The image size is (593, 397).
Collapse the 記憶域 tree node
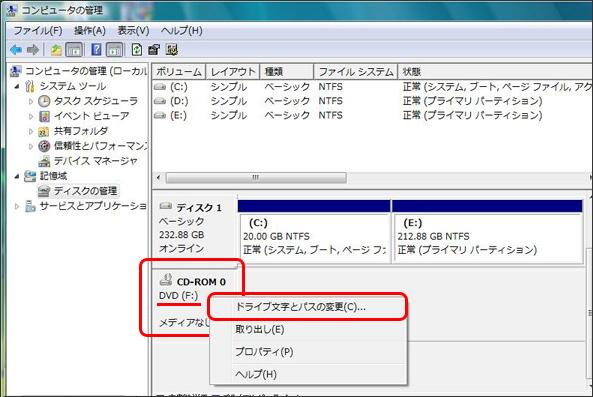(x=17, y=176)
